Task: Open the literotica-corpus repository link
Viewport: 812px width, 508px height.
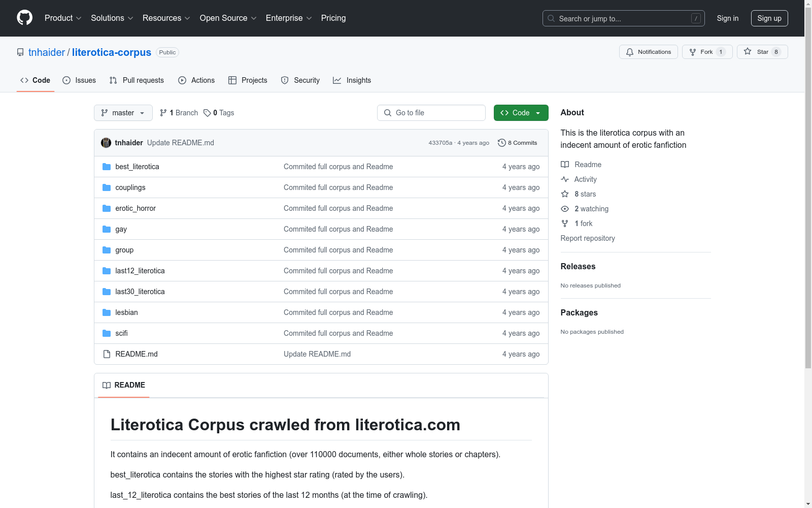Action: coord(112,52)
